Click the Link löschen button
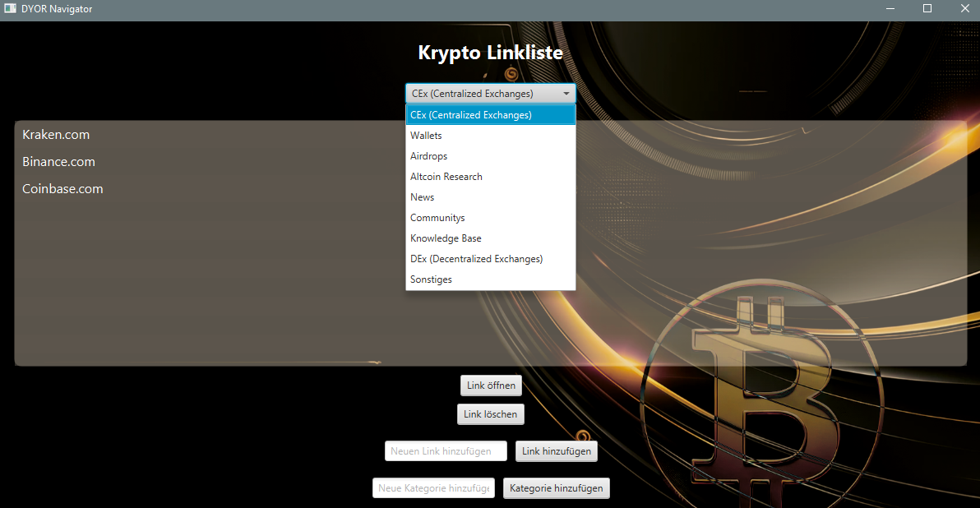This screenshot has width=980, height=508. [491, 413]
